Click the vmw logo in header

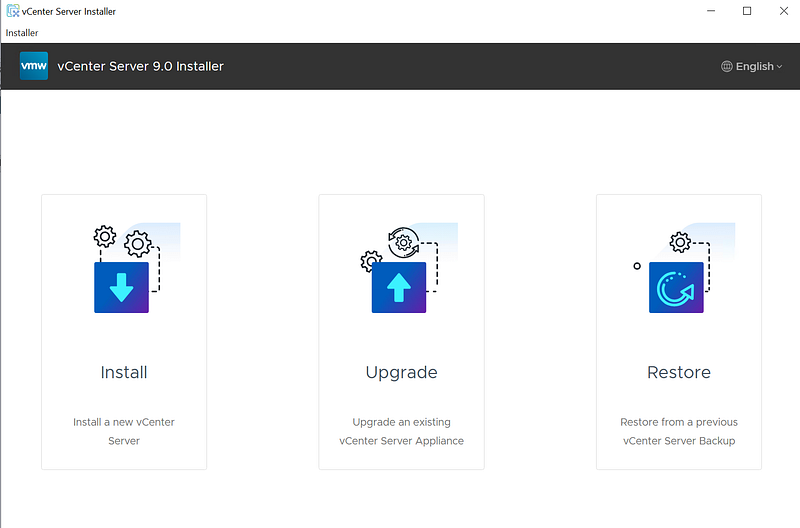[34, 66]
